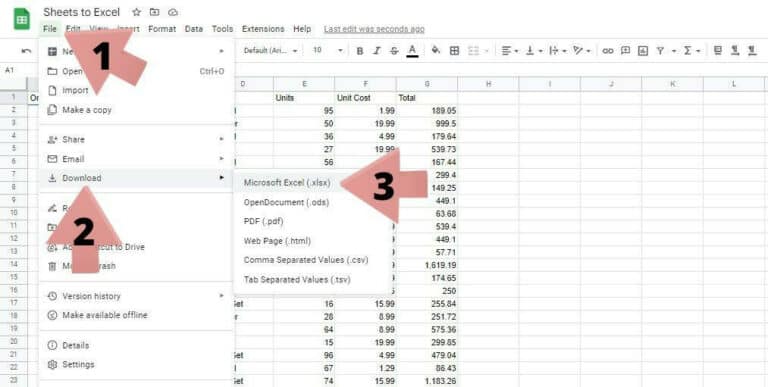Click the Details info icon

(x=52, y=345)
